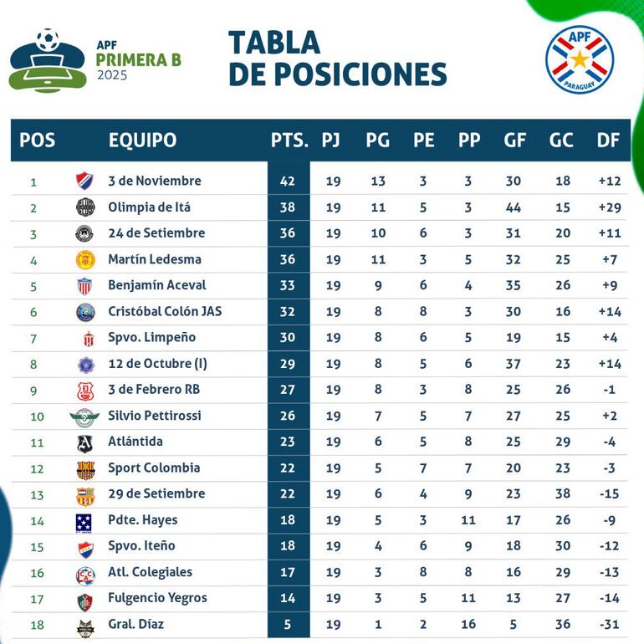
Task: Click the Gral. Díaz team crest
Action: tap(85, 626)
